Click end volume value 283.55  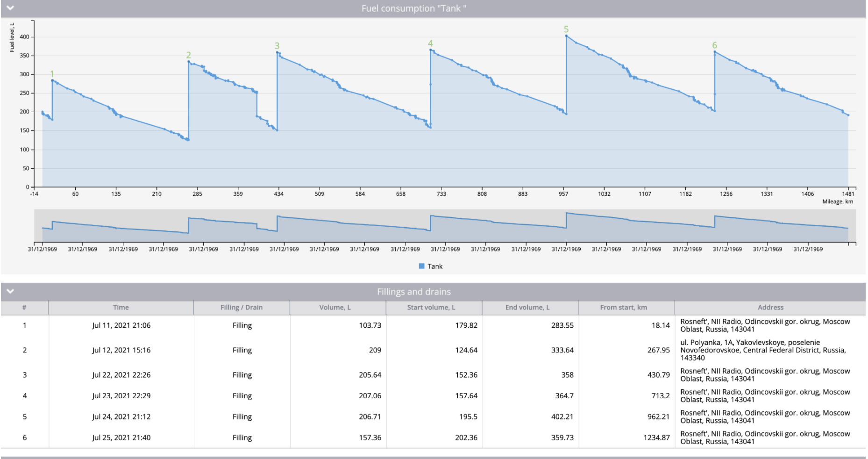tap(562, 325)
